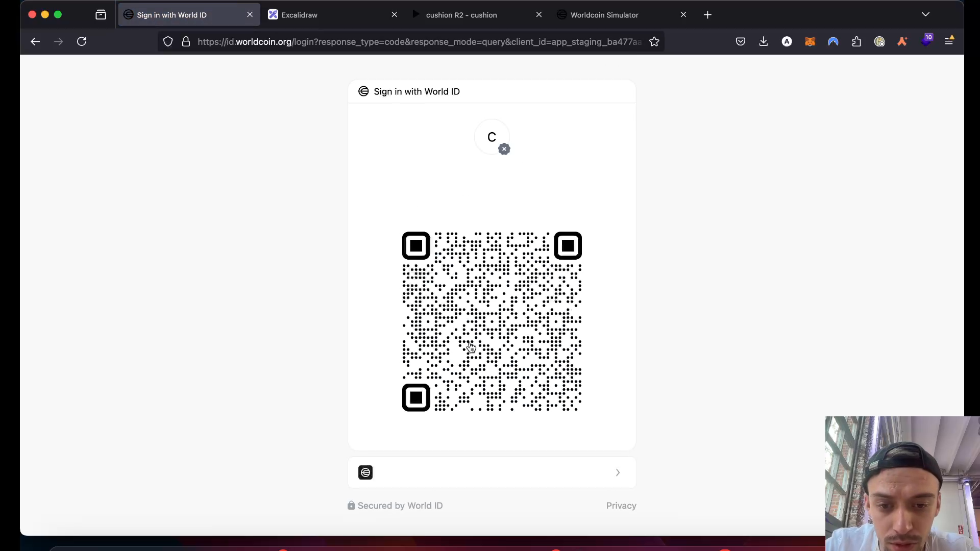980x551 pixels.
Task: Open the orange sparkle extension icon
Action: point(902,41)
